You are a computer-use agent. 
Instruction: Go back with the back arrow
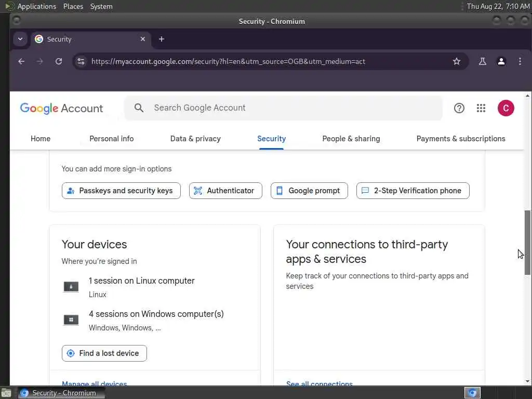pos(21,61)
